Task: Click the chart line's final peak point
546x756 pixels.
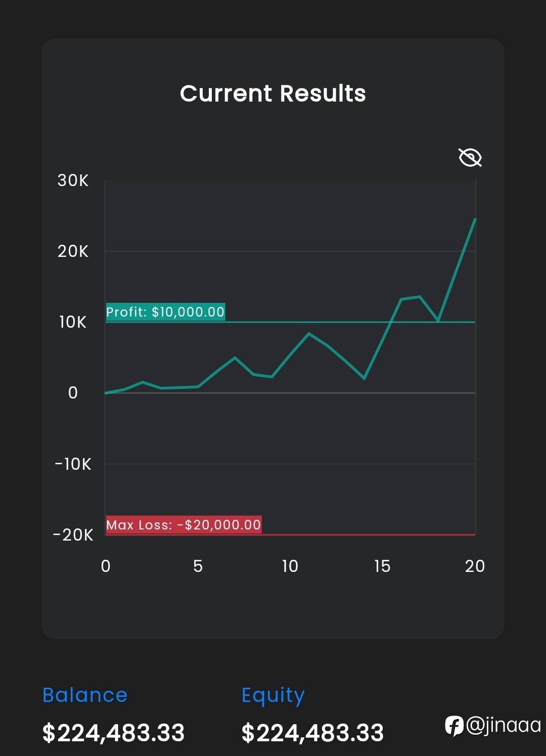Action: coord(475,219)
